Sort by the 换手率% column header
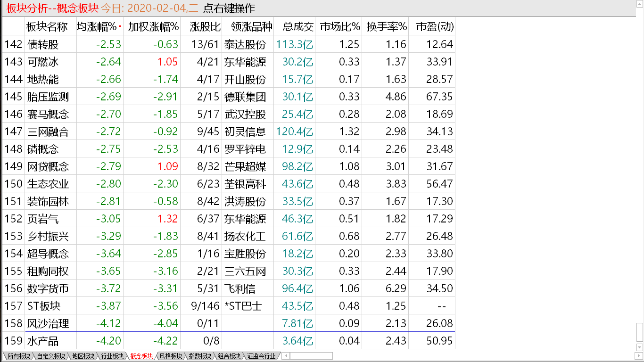The width and height of the screenshot is (644, 362). (387, 26)
